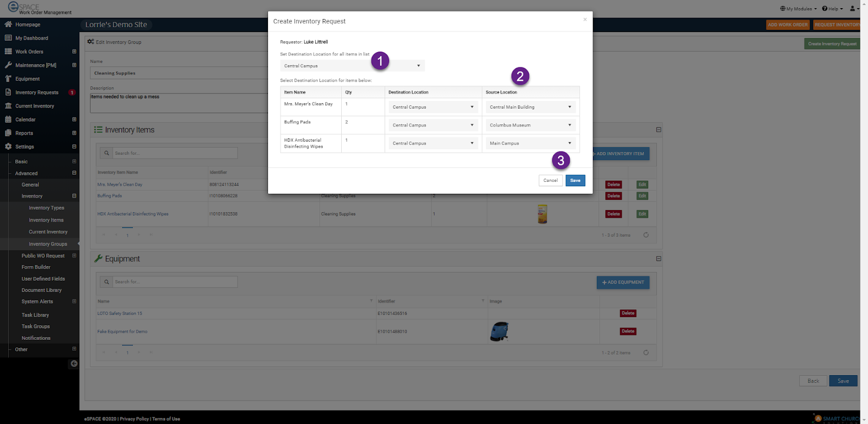Click the Settings gear icon in sidebar
Image resolution: width=868 pixels, height=424 pixels.
[8, 147]
